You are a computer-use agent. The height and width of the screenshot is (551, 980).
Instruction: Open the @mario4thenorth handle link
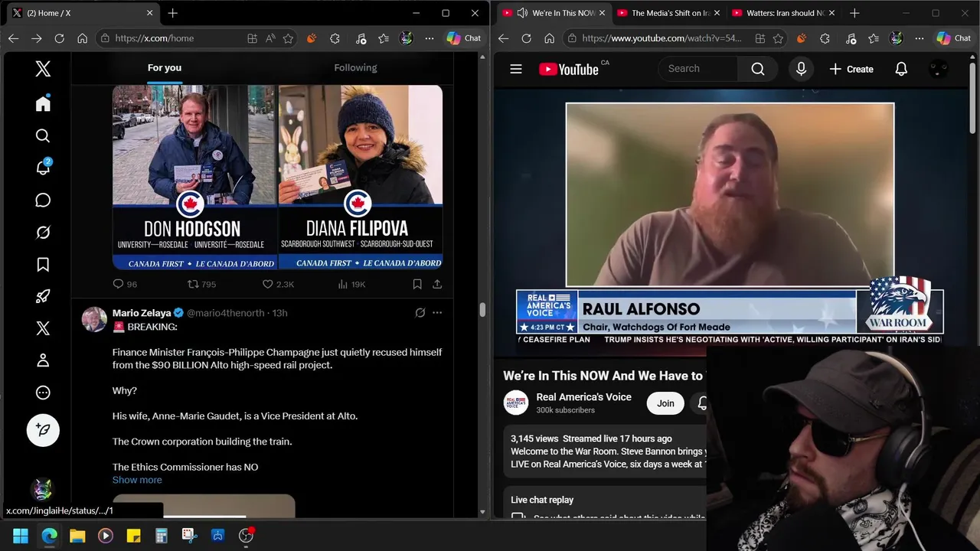[x=226, y=312]
